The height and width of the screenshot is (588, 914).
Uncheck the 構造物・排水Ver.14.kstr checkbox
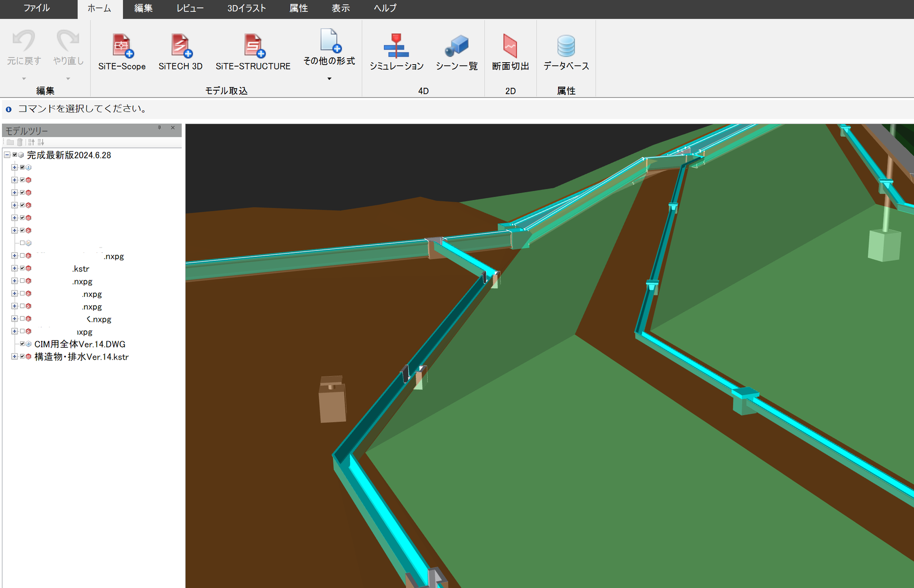pos(22,357)
